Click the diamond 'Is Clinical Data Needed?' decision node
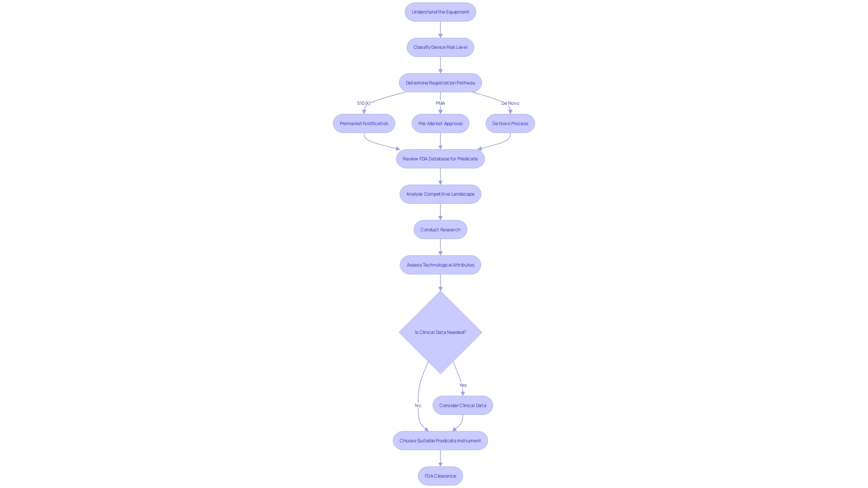The width and height of the screenshot is (868, 488). [441, 332]
